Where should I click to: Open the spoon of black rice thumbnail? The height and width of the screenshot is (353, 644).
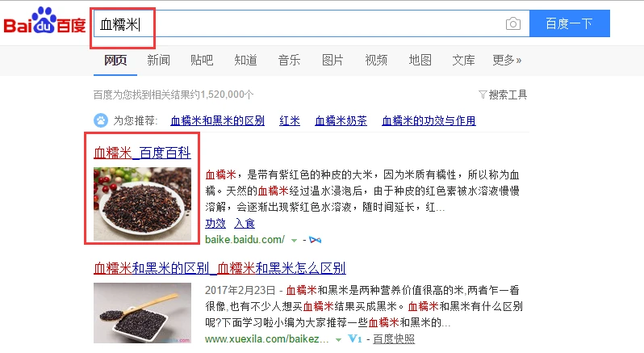point(142,313)
